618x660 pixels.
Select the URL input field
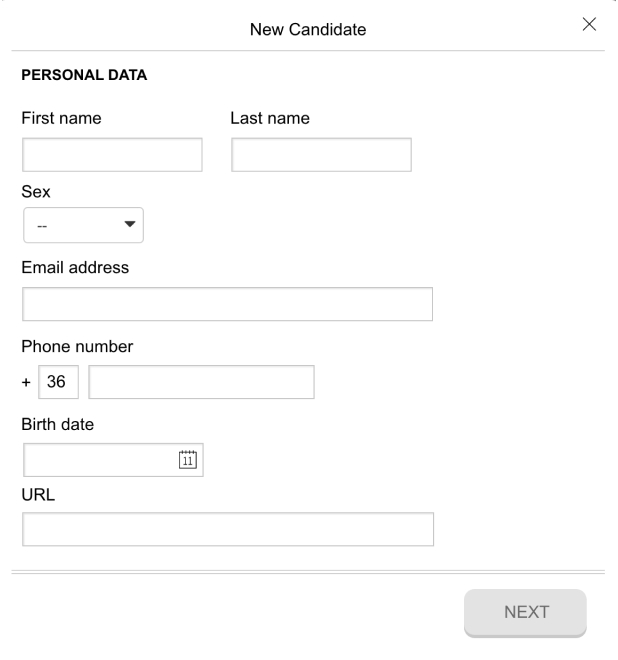click(x=228, y=530)
